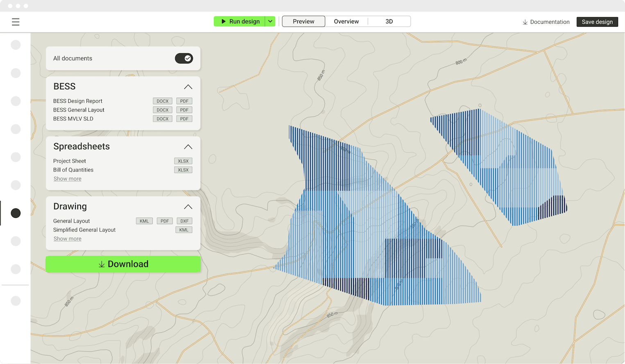Click the Documentation download icon
The height and width of the screenshot is (364, 625).
(x=525, y=22)
